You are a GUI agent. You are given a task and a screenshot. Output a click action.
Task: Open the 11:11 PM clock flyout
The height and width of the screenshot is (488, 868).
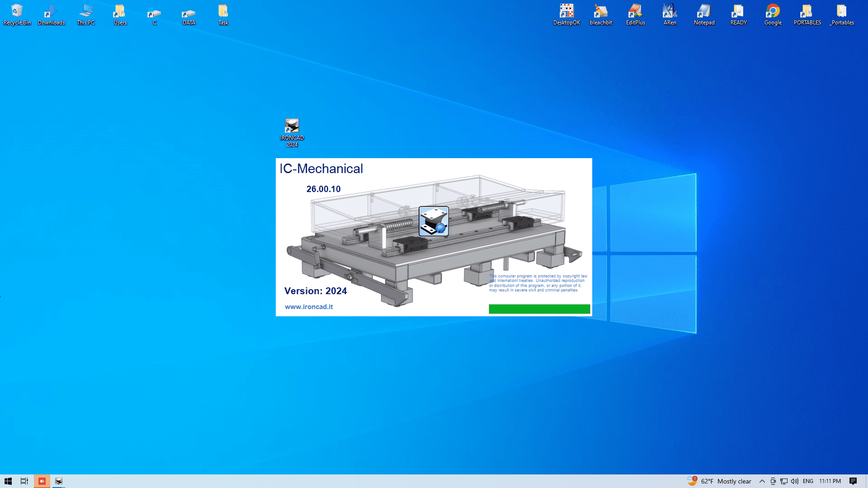point(830,481)
